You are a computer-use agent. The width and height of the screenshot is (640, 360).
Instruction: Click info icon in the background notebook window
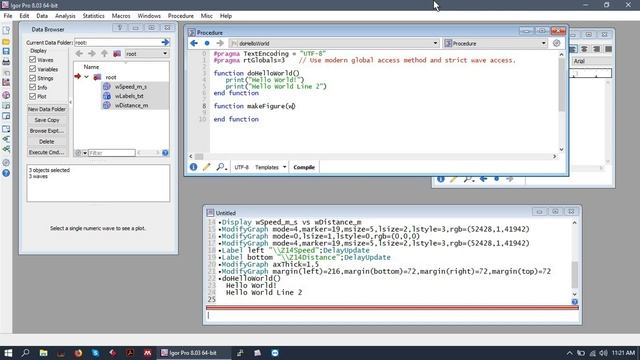pyautogui.click(x=441, y=179)
